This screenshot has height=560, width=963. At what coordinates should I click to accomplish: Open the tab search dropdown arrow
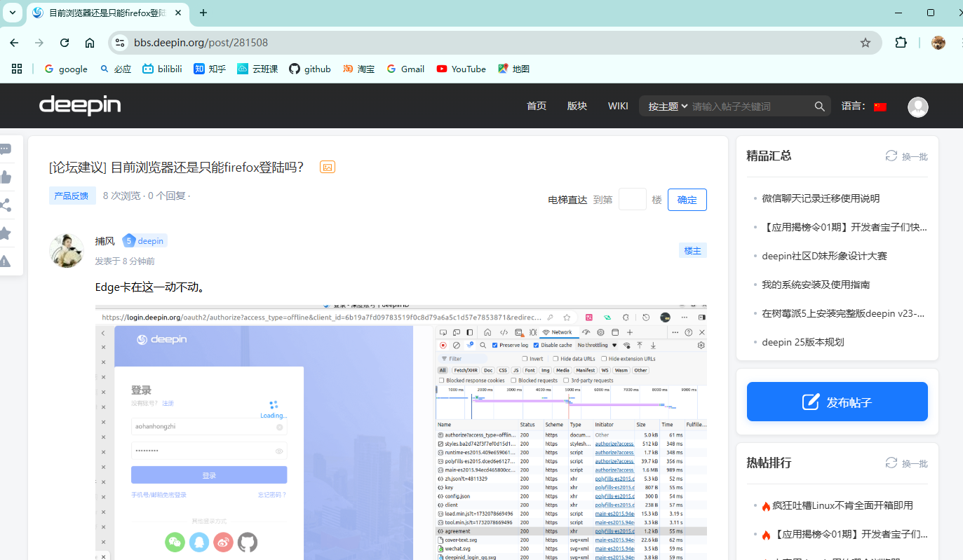click(12, 13)
